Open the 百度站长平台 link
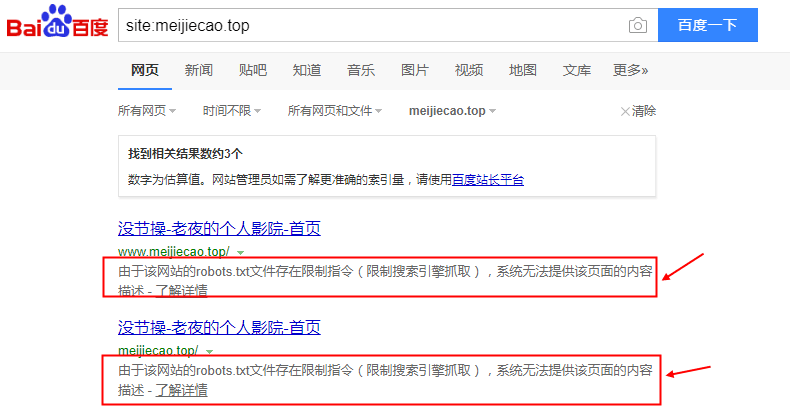790x415 pixels. (488, 180)
